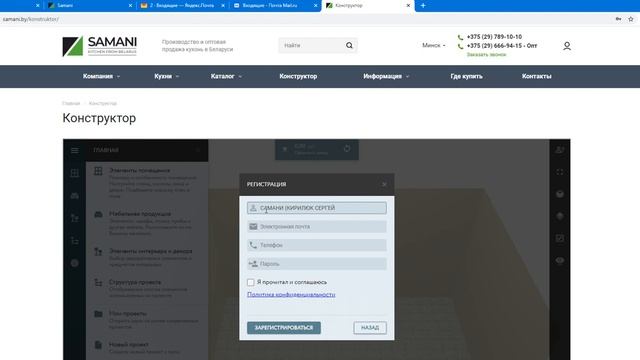Click the fullscreen icon in right constructor toolbar
The image size is (640, 360).
pyautogui.click(x=560, y=172)
